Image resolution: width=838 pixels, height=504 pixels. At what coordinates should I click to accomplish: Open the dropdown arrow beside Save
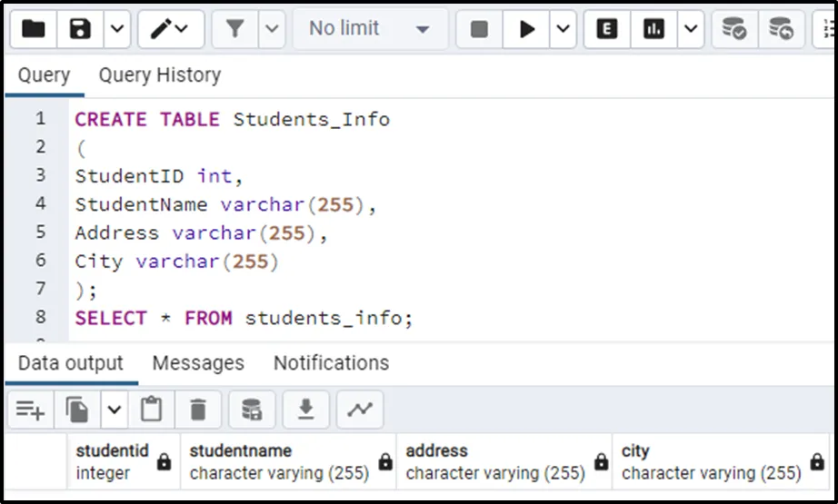[117, 29]
